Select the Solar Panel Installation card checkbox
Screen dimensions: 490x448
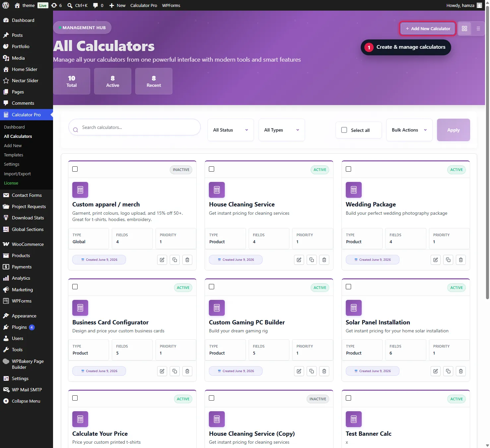pos(348,287)
